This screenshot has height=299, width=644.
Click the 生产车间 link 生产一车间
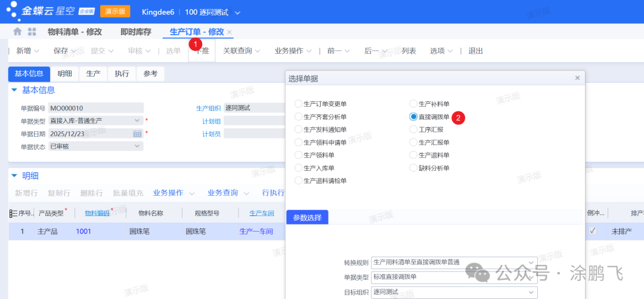tap(256, 232)
